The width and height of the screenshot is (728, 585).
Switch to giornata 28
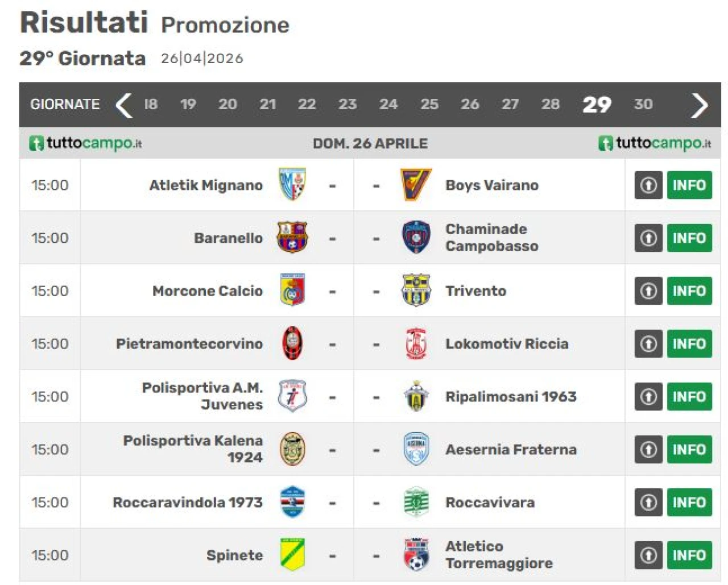550,105
